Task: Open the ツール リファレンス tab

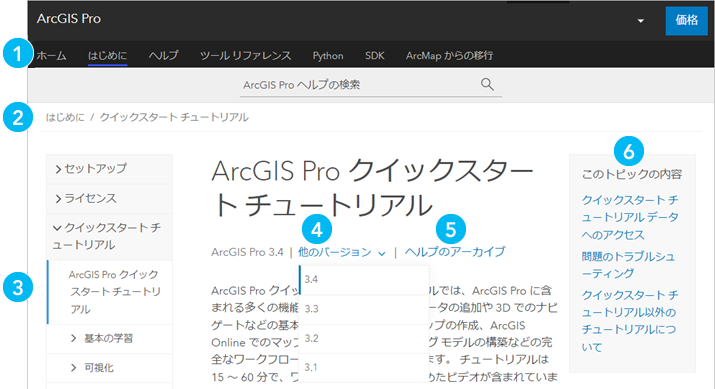Action: (245, 56)
